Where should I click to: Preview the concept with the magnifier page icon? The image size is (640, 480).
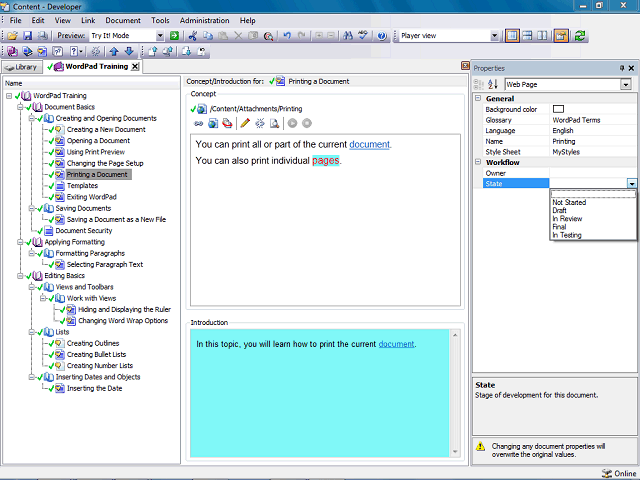click(x=275, y=123)
